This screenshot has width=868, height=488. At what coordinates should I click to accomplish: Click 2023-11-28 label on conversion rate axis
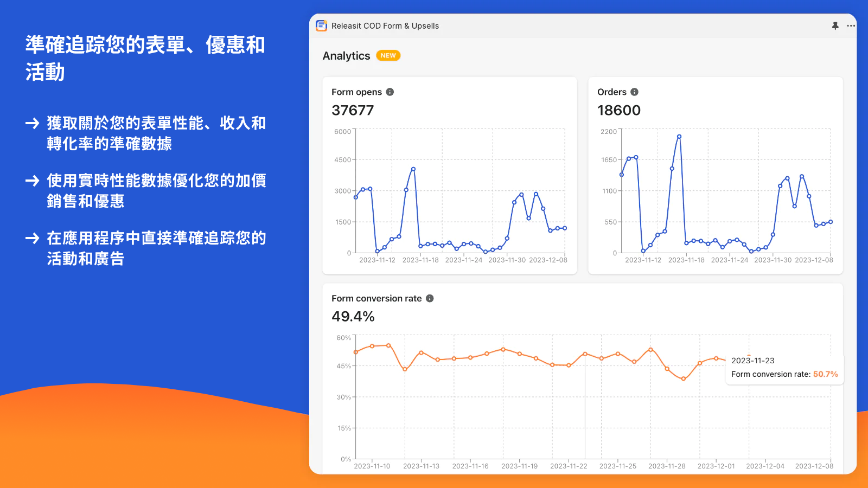pos(667,466)
